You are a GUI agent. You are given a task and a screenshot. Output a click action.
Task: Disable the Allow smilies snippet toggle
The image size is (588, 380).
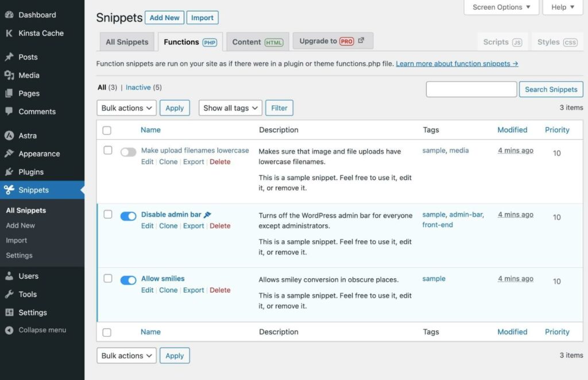pos(128,278)
